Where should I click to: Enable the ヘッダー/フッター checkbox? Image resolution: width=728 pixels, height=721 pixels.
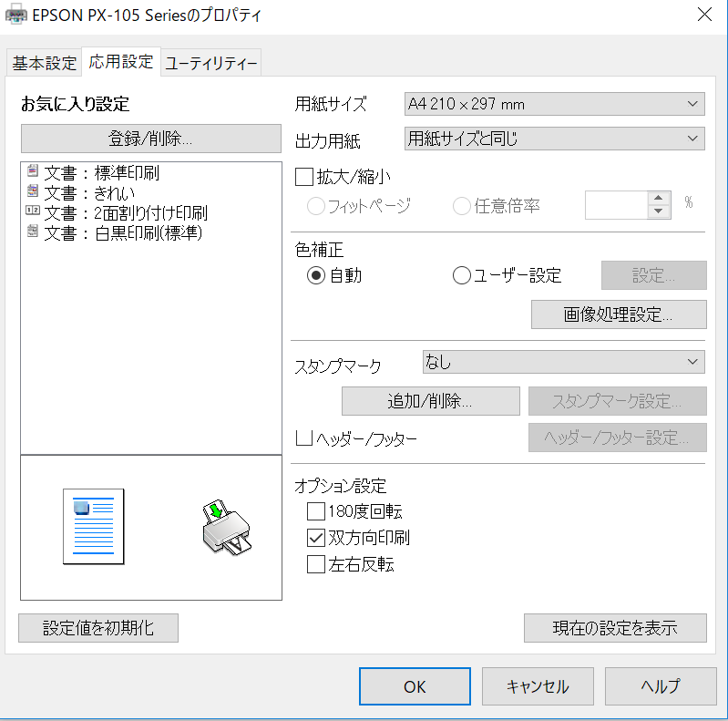(x=304, y=438)
